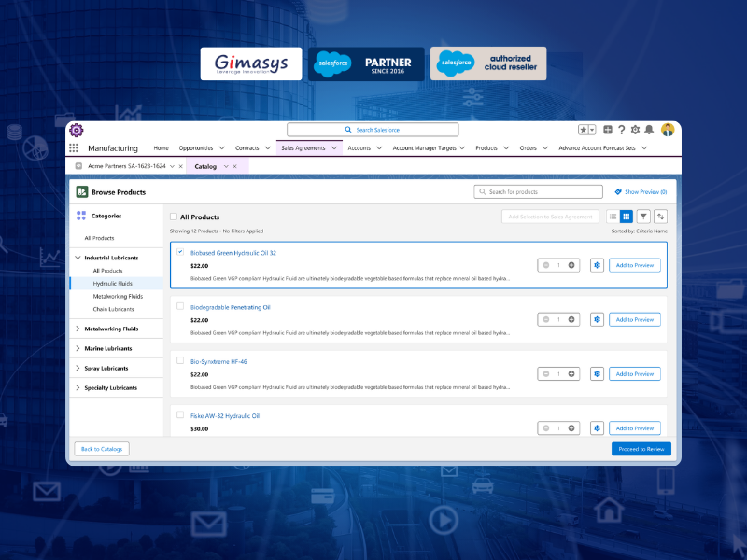Open the Help question mark icon
The image size is (747, 560).
click(621, 130)
